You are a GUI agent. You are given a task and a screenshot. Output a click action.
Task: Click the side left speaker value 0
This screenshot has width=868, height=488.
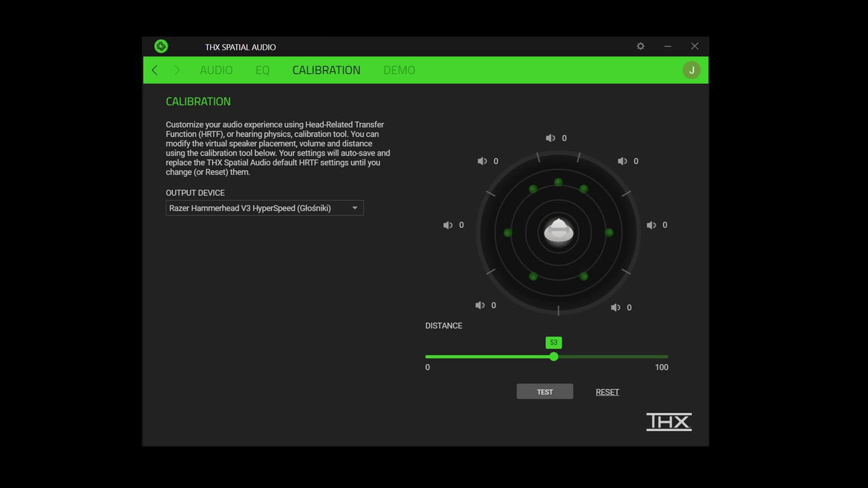click(461, 225)
